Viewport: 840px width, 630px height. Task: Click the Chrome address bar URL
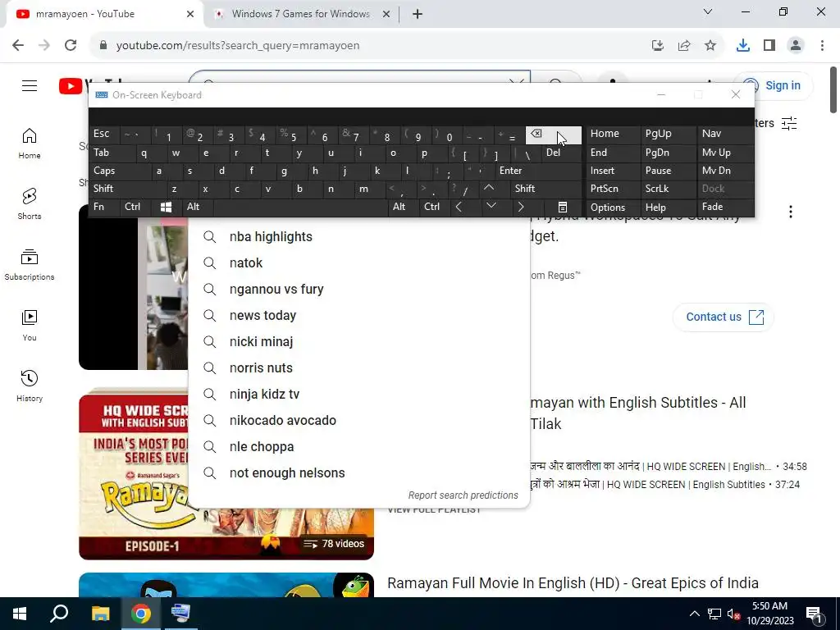[238, 46]
